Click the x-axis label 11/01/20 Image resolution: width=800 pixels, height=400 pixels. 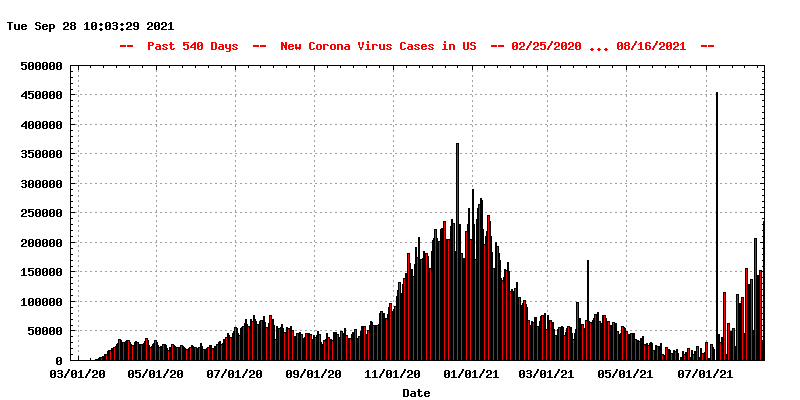click(393, 374)
